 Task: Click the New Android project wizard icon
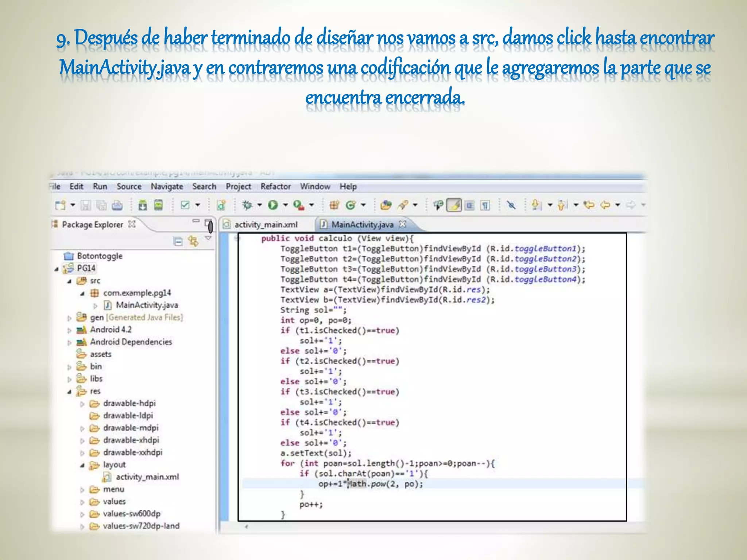click(x=221, y=205)
